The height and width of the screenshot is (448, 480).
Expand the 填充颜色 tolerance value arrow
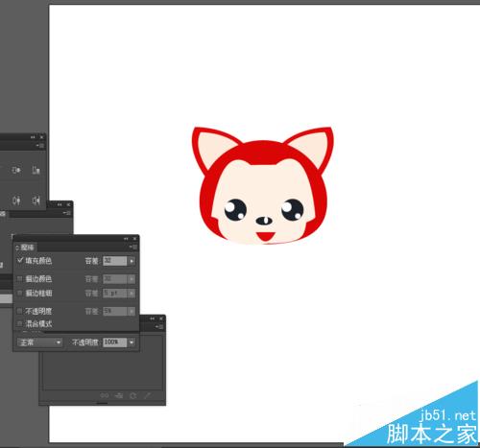[x=132, y=261]
